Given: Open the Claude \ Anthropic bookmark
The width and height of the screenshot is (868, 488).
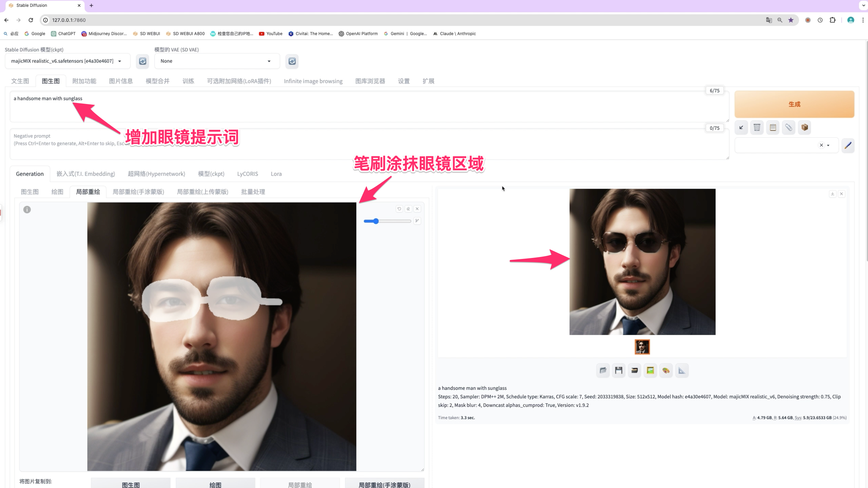Looking at the screenshot, I should pos(454,34).
